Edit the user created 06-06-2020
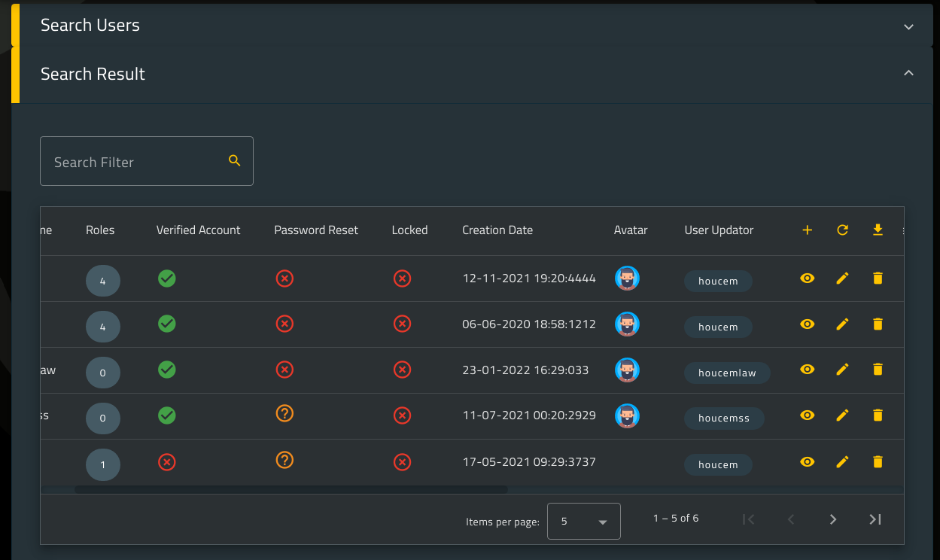Viewport: 940px width, 560px height. 843,324
